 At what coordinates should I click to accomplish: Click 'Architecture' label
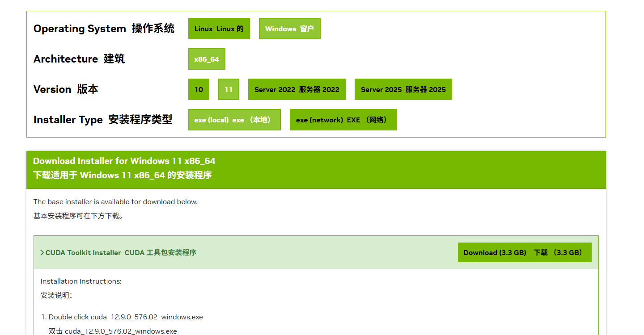[66, 59]
